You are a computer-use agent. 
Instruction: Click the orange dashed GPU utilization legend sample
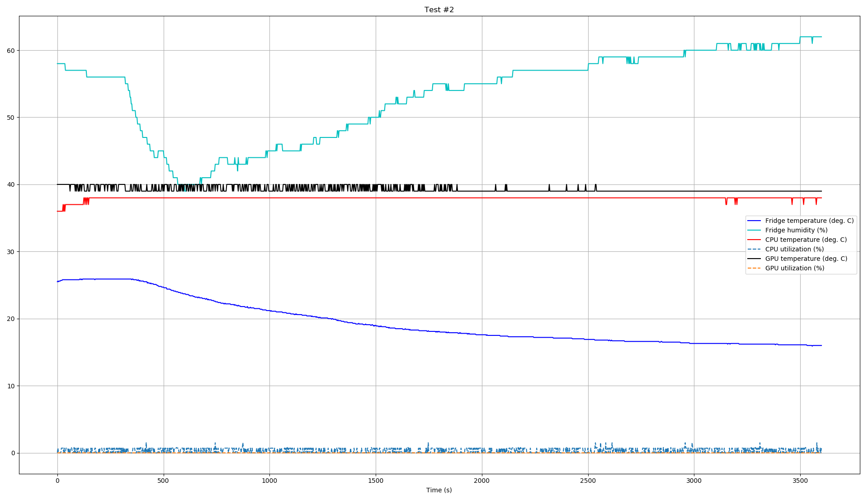click(754, 269)
